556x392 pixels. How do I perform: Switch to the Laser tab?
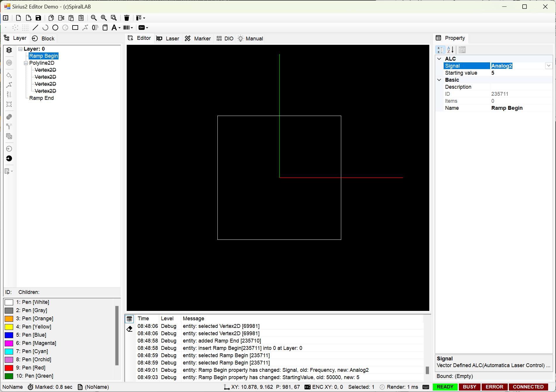click(x=168, y=38)
